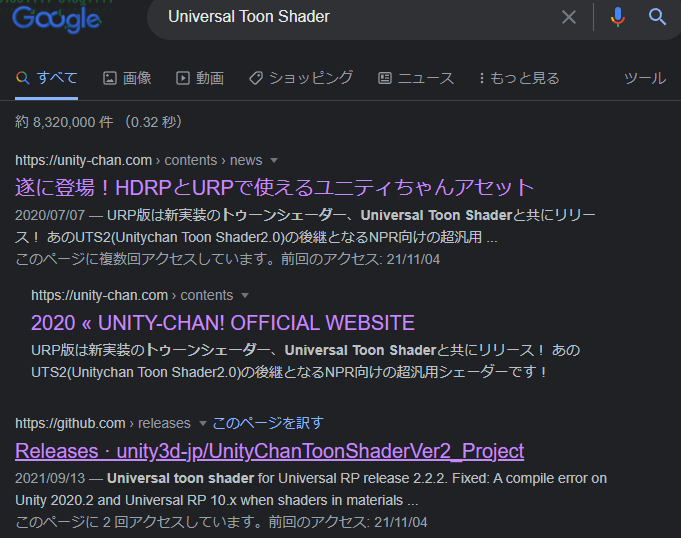Select the すべて tab
The width and height of the screenshot is (681, 538).
click(46, 78)
